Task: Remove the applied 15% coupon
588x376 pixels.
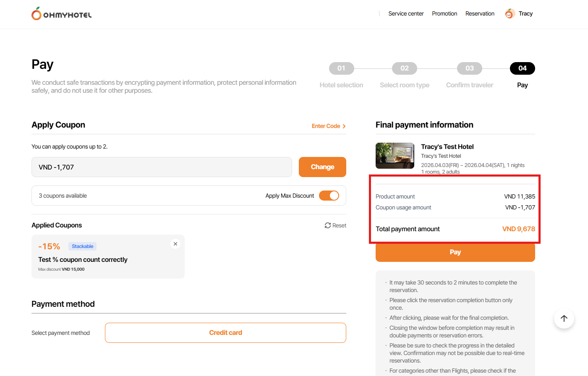Action: click(x=175, y=244)
